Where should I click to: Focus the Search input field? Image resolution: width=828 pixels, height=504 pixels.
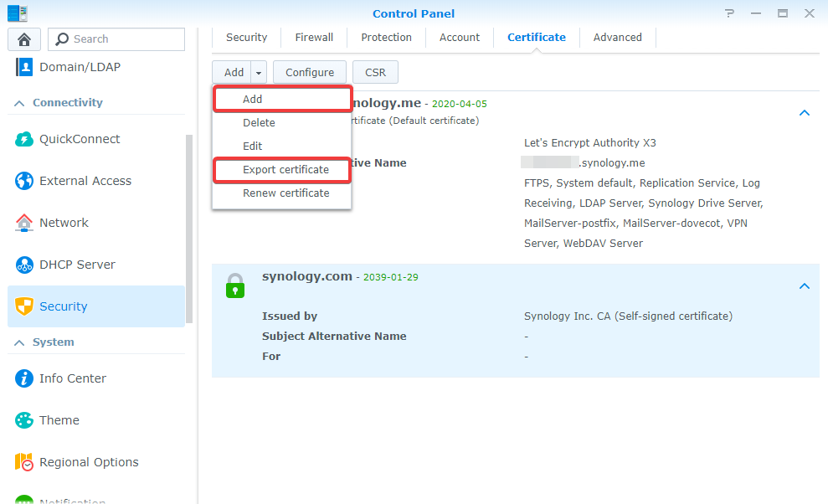pyautogui.click(x=116, y=39)
